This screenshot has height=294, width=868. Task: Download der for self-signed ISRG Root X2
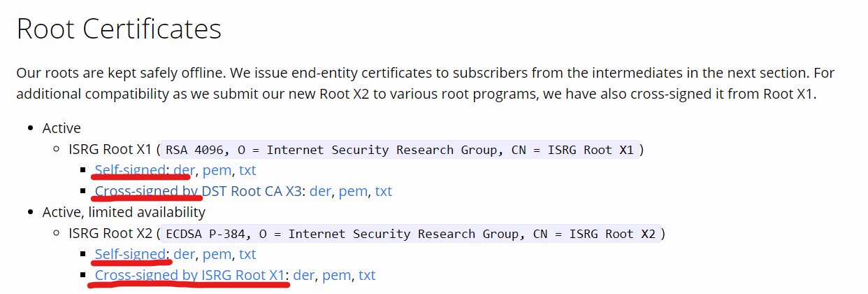tap(184, 254)
